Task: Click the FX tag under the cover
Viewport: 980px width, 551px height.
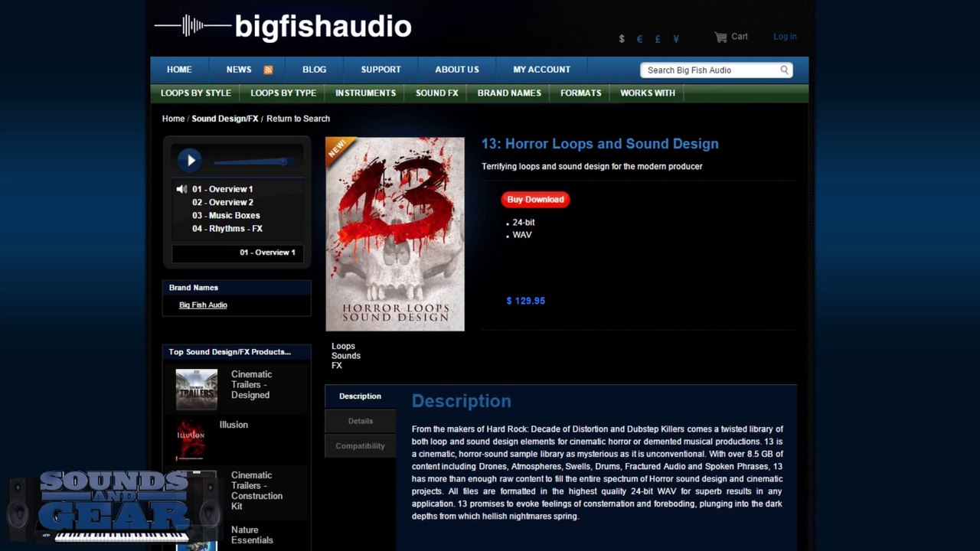Action: 337,366
